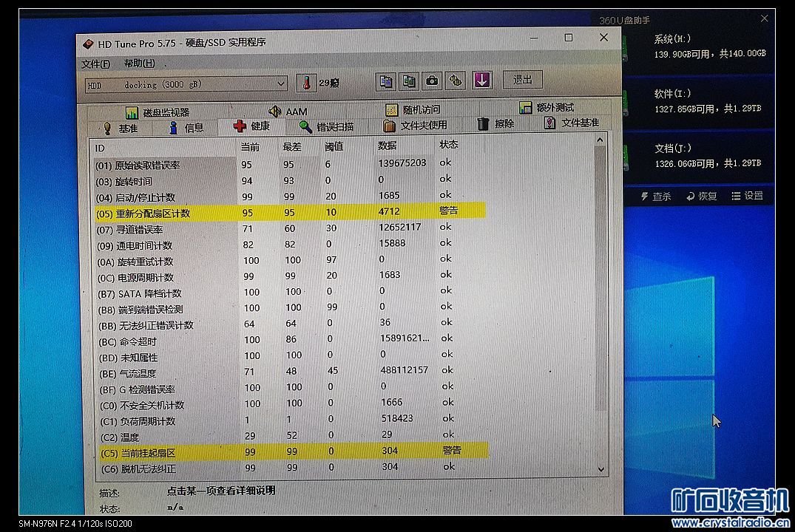Click the attribute list vertical scrollbar thumb

[x=601, y=279]
